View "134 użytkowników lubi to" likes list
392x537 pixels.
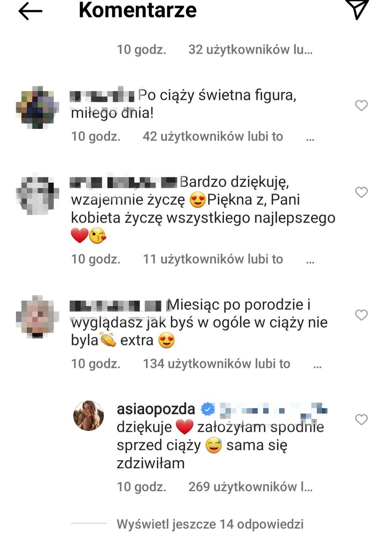[x=217, y=364]
